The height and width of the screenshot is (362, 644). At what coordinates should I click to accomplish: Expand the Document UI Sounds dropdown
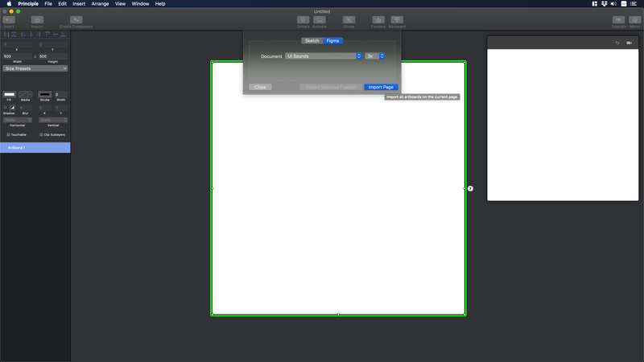click(x=324, y=56)
